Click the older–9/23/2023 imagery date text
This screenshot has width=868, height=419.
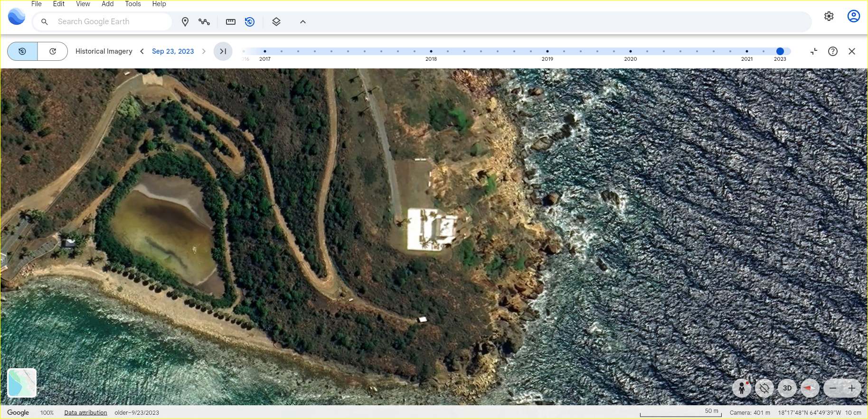137,413
